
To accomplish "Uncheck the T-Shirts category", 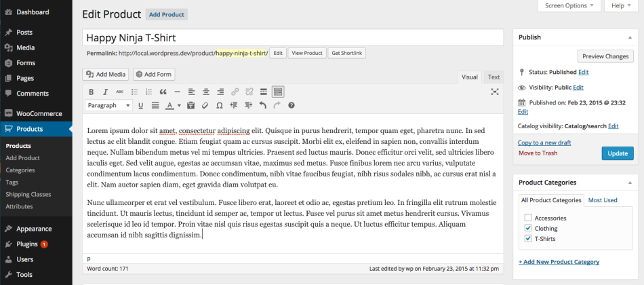I will click(528, 239).
